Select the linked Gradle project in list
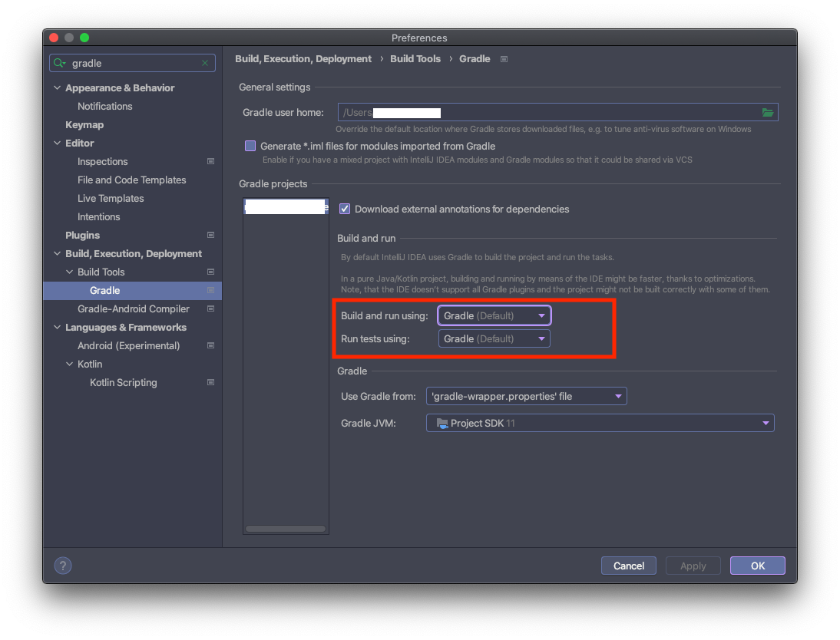840x640 pixels. pos(286,206)
